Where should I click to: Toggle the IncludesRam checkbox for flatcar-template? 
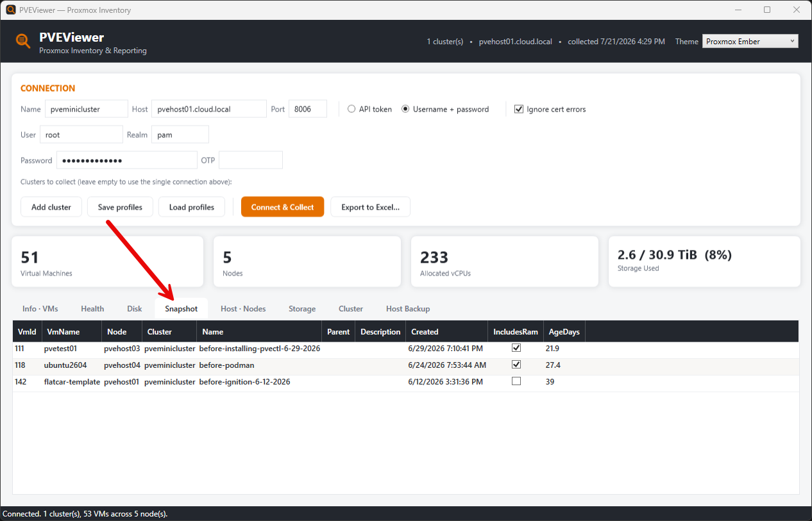[516, 381]
